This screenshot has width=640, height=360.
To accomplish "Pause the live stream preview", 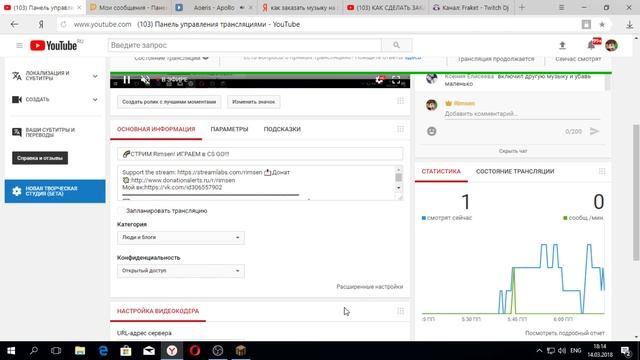I will pos(127,80).
